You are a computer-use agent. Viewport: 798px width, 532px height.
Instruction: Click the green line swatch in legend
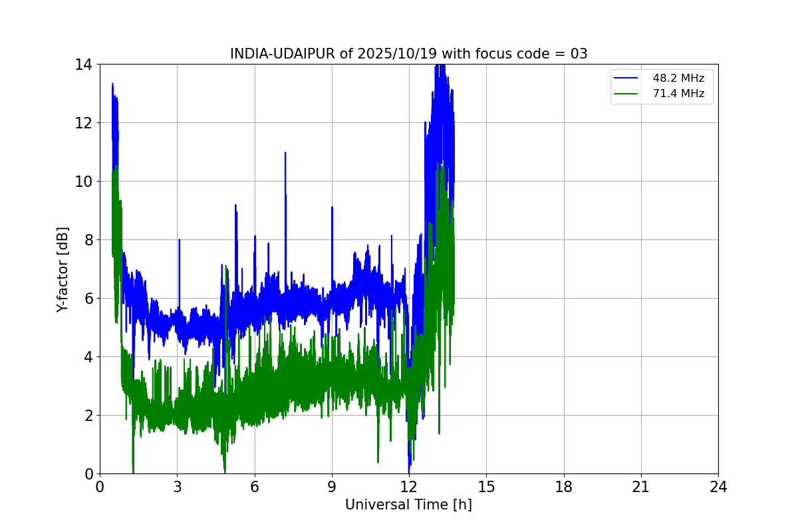point(626,94)
